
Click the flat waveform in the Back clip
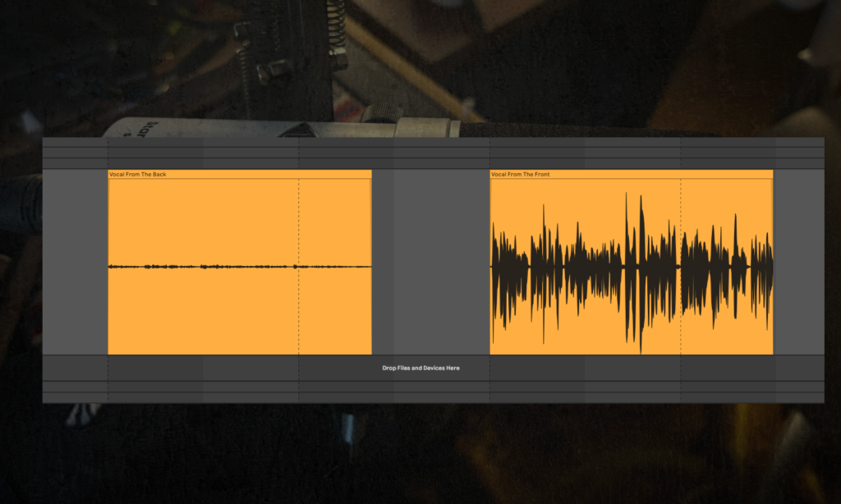205,266
